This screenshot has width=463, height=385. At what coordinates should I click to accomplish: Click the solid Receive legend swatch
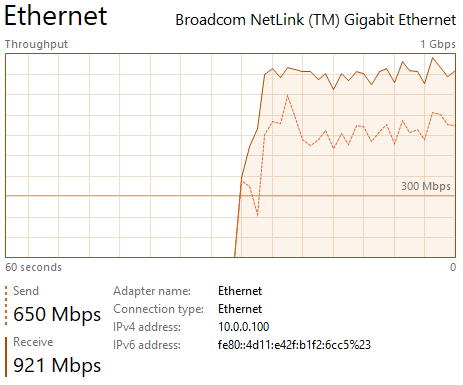[6, 357]
